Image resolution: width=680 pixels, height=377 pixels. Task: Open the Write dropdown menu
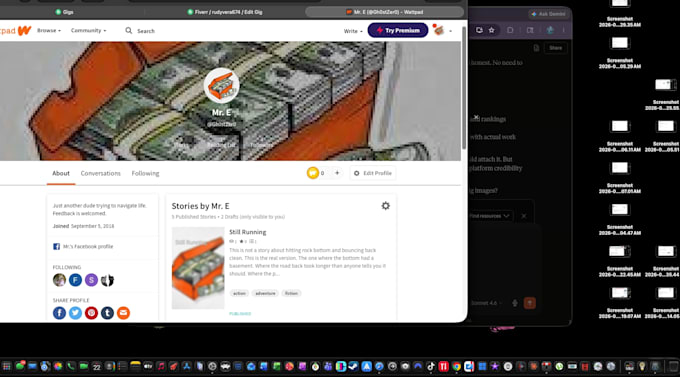click(353, 31)
